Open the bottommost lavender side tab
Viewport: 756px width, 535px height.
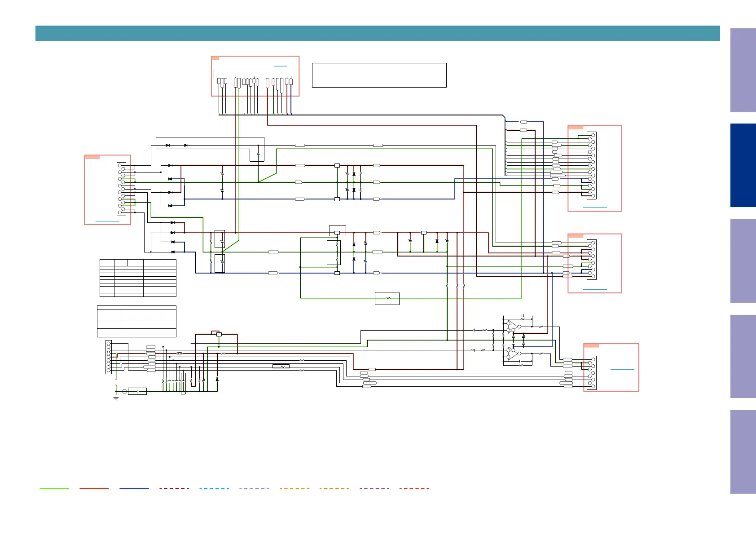(x=743, y=452)
